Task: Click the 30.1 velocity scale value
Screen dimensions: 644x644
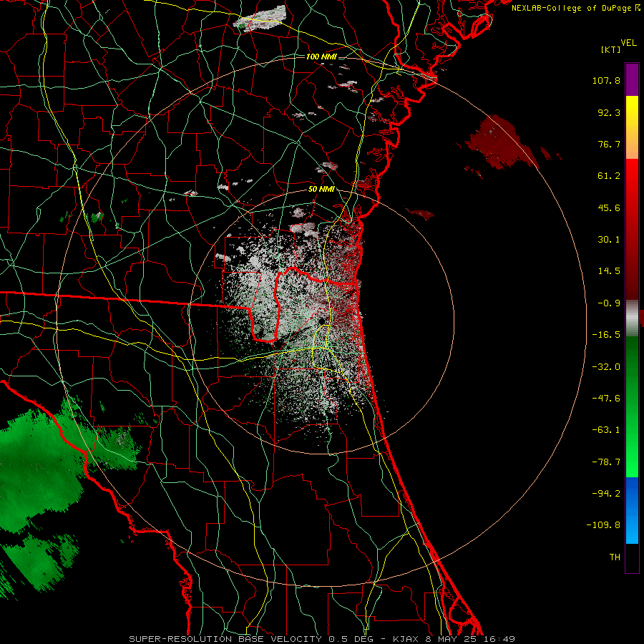Action: [609, 240]
